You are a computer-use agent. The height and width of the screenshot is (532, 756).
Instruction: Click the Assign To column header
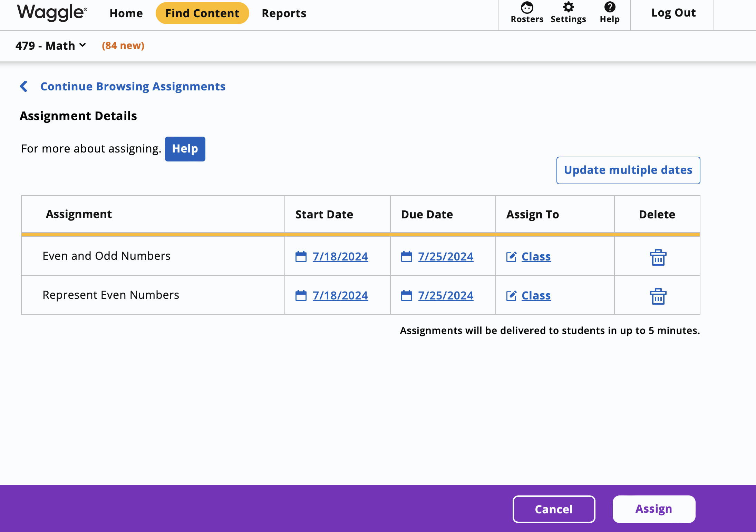532,214
